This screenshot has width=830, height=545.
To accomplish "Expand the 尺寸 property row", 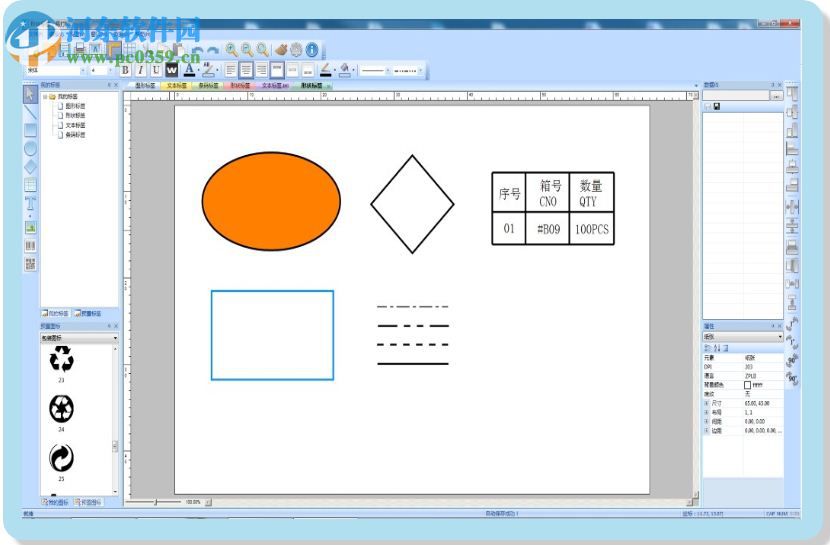I will click(707, 403).
